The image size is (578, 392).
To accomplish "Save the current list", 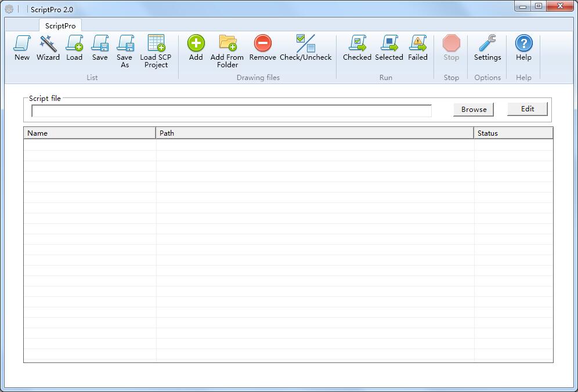I will (100, 48).
